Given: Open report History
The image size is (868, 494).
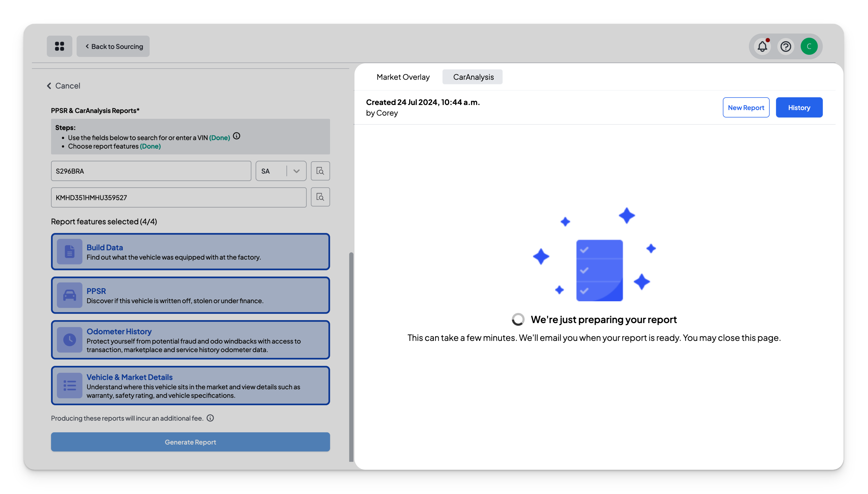Looking at the screenshot, I should point(799,108).
